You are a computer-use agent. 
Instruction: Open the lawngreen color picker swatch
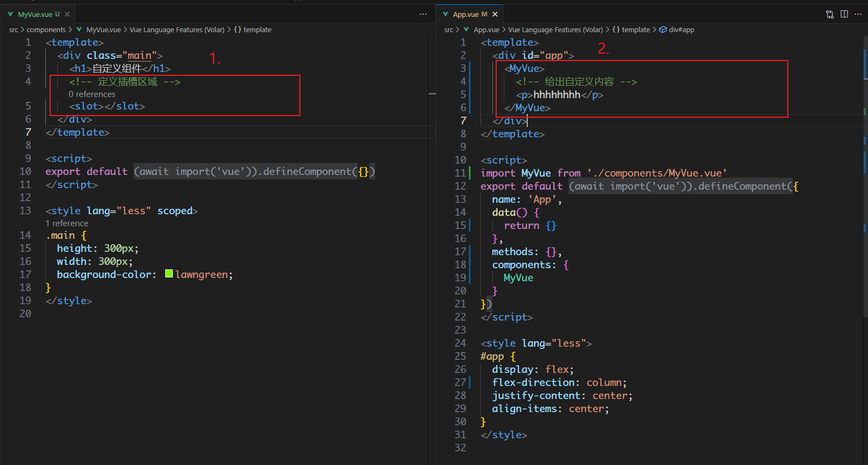click(x=169, y=274)
